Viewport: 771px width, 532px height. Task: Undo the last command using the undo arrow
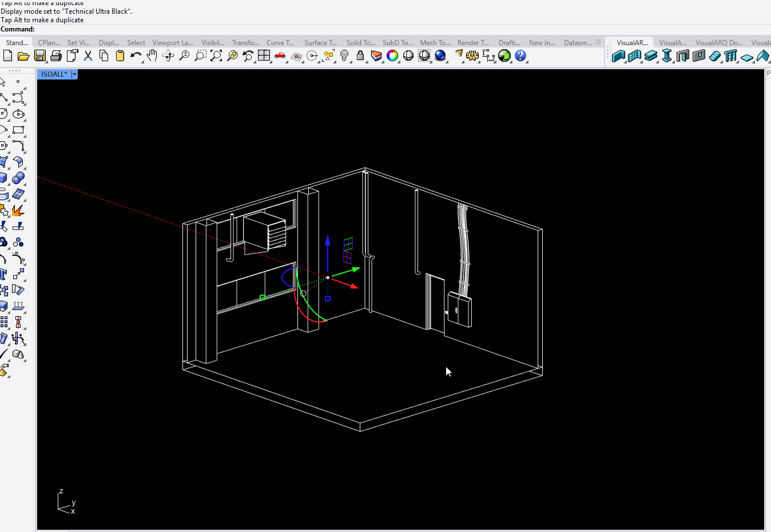coord(136,55)
